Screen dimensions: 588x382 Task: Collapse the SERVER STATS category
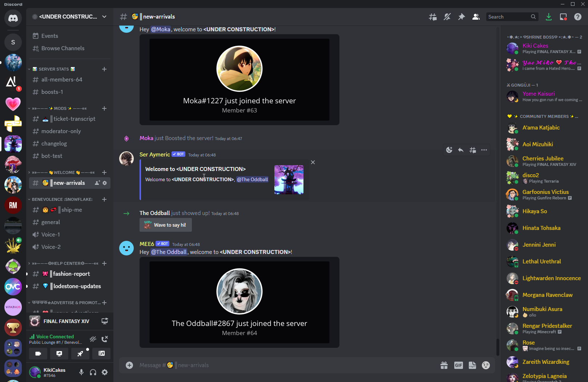coord(53,69)
